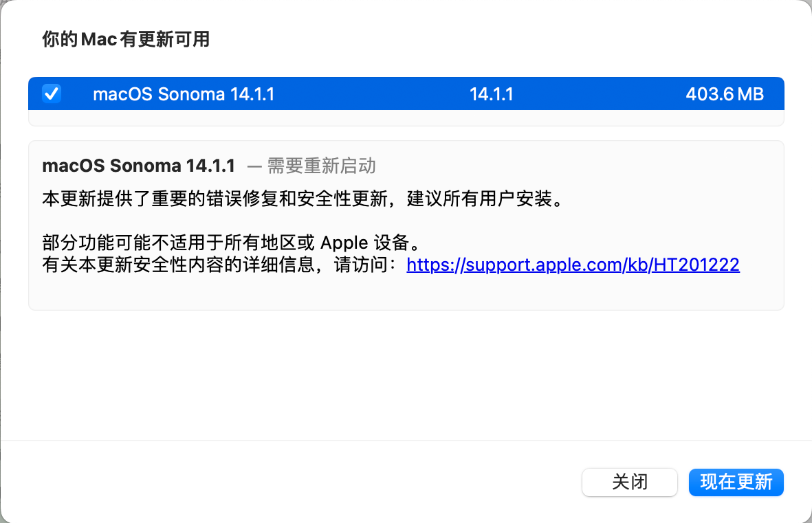Click the 现在更新 button
The width and height of the screenshot is (812, 523).
pyautogui.click(x=736, y=482)
